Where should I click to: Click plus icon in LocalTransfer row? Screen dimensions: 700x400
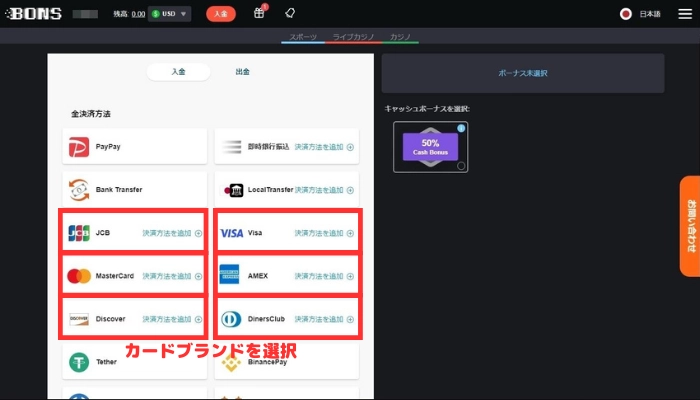pos(350,191)
